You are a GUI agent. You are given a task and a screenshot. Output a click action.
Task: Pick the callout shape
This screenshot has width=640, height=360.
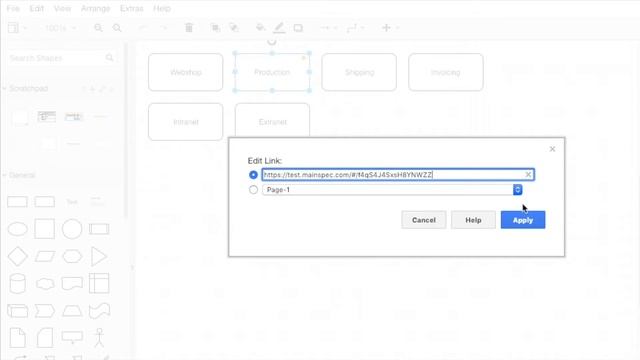click(x=72, y=338)
